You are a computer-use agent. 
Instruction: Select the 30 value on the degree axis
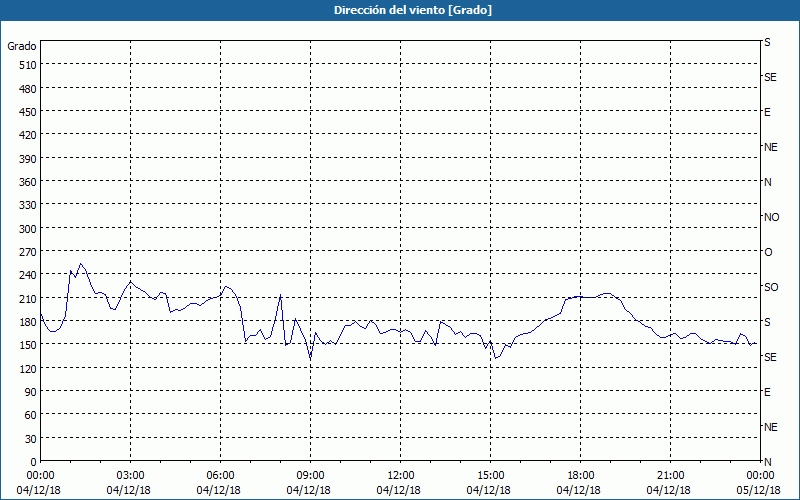[x=31, y=439]
